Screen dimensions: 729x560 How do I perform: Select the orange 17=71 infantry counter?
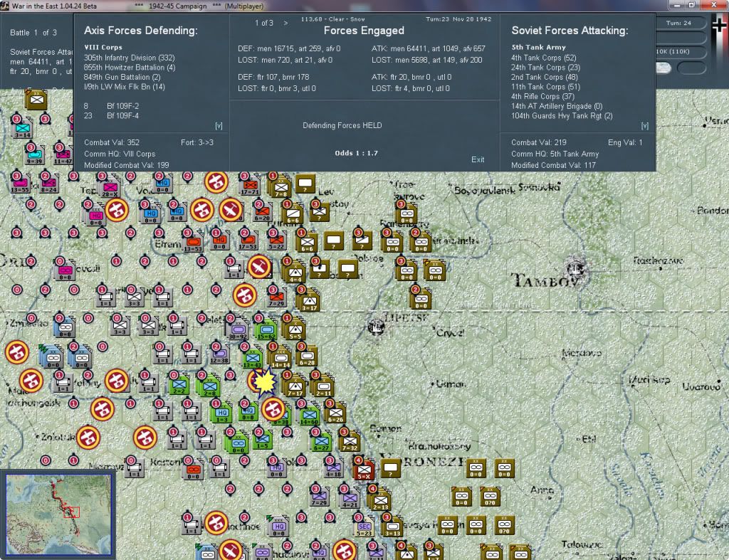pos(250,186)
